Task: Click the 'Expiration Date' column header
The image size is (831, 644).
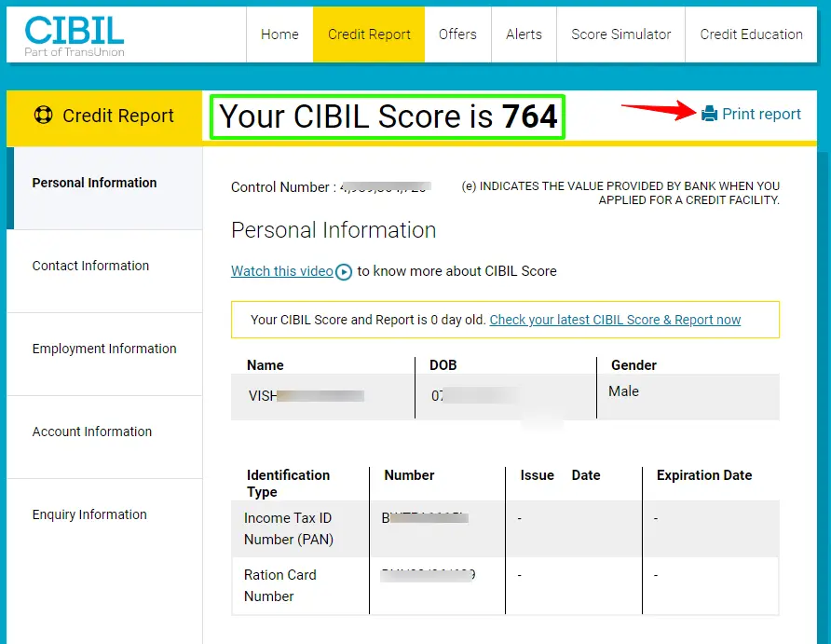Action: click(704, 475)
